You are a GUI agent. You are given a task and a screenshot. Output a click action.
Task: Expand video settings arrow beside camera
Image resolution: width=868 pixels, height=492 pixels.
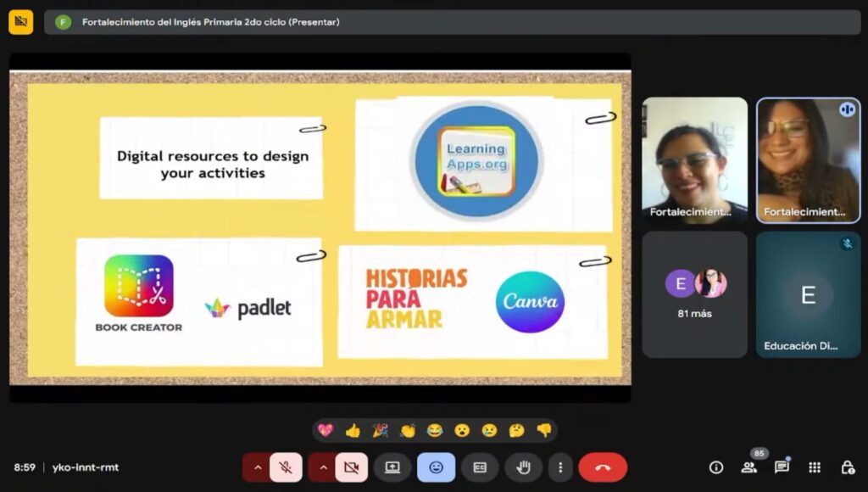pos(323,467)
